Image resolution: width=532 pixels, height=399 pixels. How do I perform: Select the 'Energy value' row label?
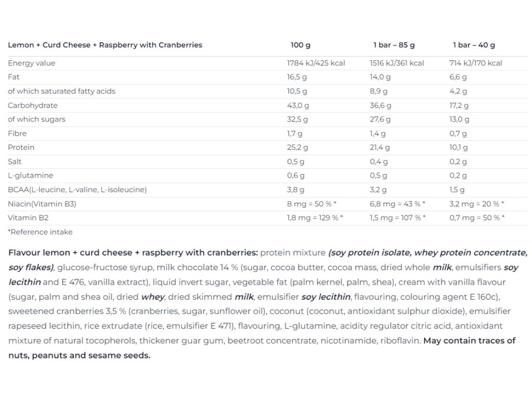pos(31,63)
